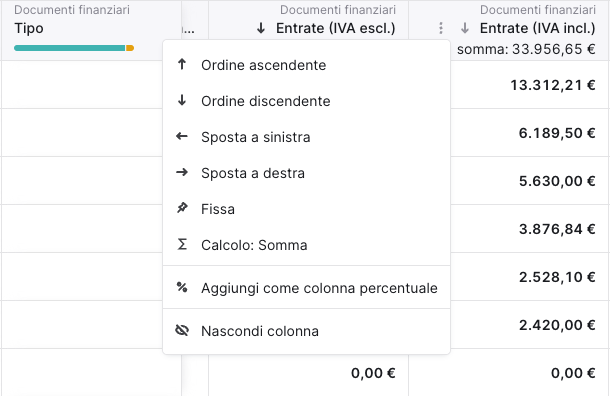Select the 2.528,10 € cell

click(557, 277)
